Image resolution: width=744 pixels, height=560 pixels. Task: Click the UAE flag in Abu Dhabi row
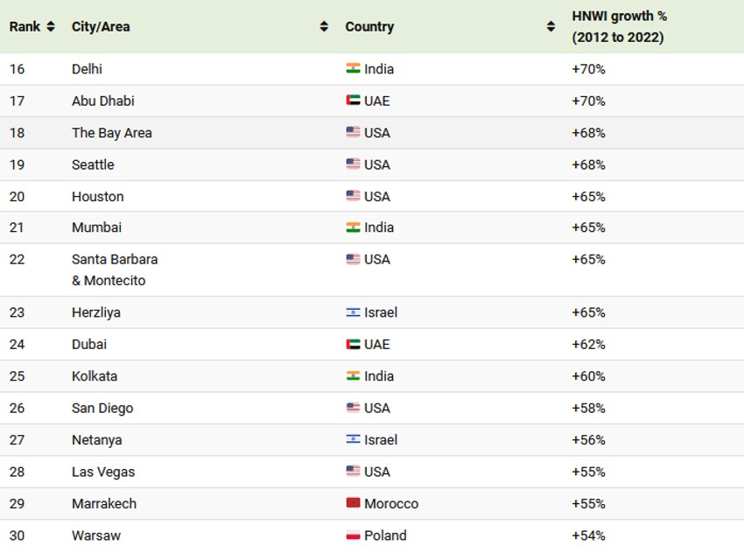tap(353, 101)
